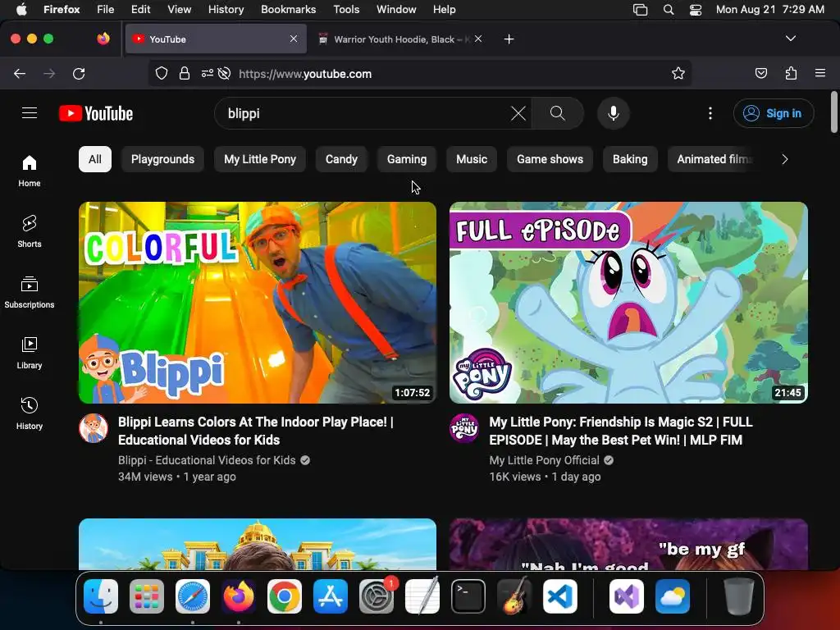Open the Blippi Colorful video thumbnail
Viewport: 840px width, 630px height.
pyautogui.click(x=258, y=303)
